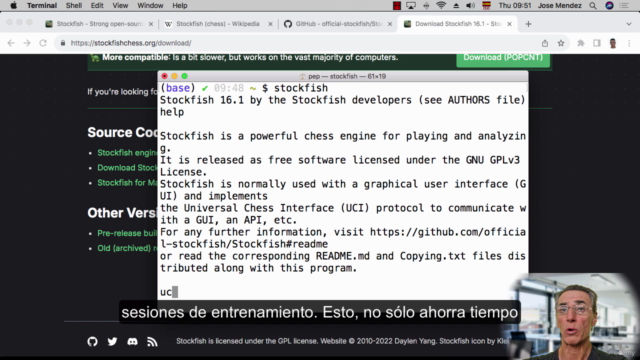The width and height of the screenshot is (640, 360).
Task: Close the Stockfish Strong open-source tab
Action: [x=151, y=24]
